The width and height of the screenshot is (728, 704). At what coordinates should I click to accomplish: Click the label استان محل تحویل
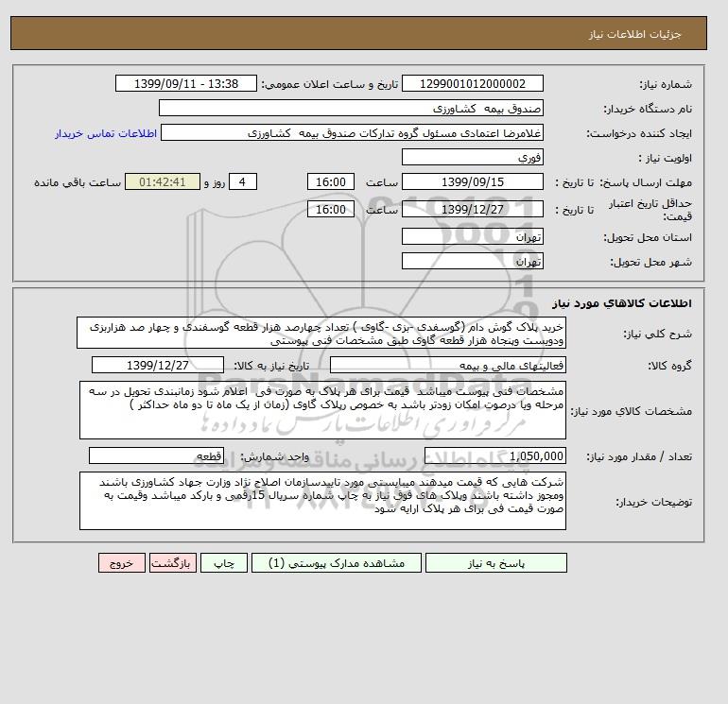(648, 237)
